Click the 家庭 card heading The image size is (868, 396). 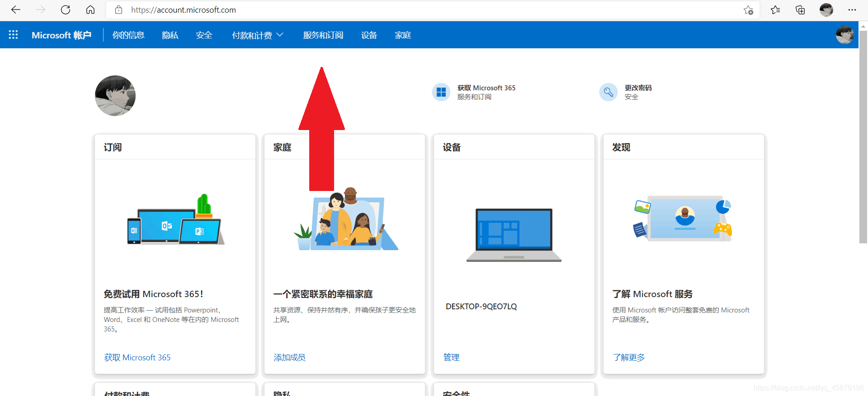pyautogui.click(x=282, y=147)
